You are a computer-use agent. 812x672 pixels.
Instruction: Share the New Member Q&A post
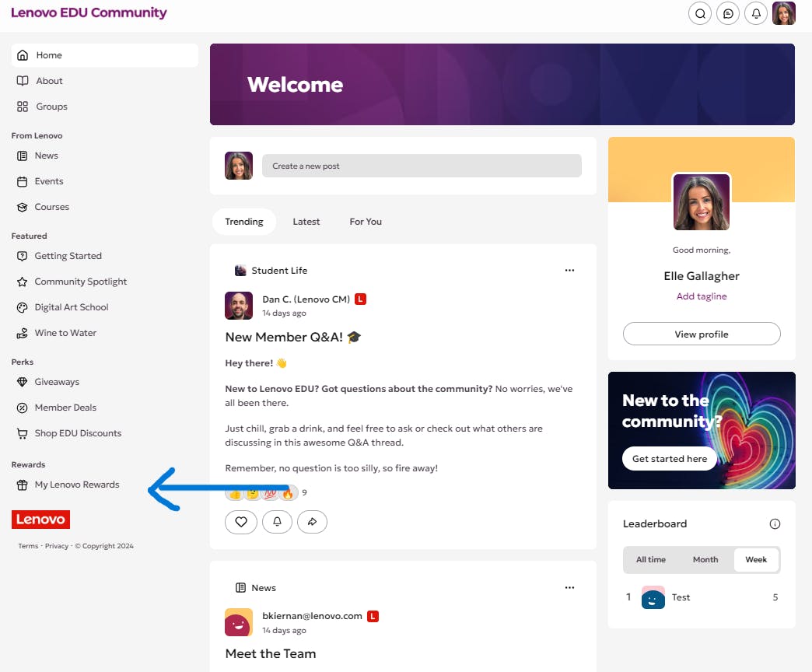tap(312, 522)
